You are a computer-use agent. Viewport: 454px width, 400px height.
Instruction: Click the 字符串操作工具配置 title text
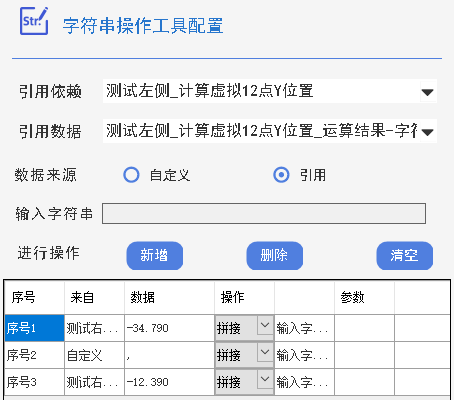pos(143,26)
